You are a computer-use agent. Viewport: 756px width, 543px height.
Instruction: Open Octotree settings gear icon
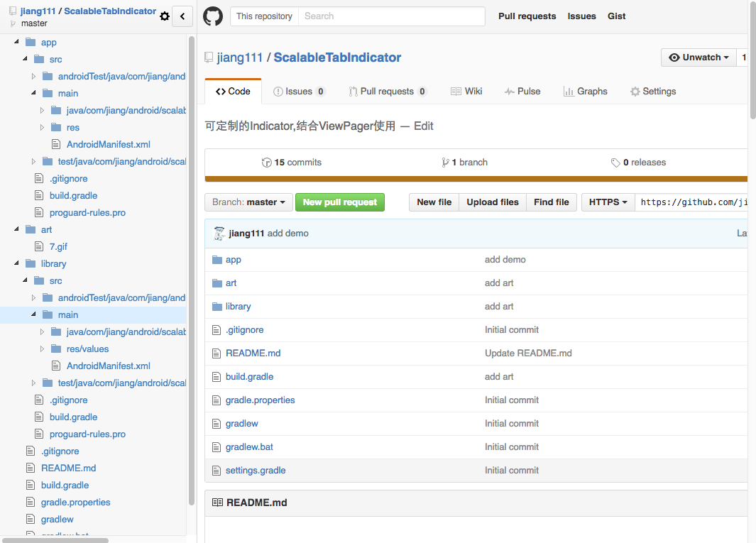[165, 16]
